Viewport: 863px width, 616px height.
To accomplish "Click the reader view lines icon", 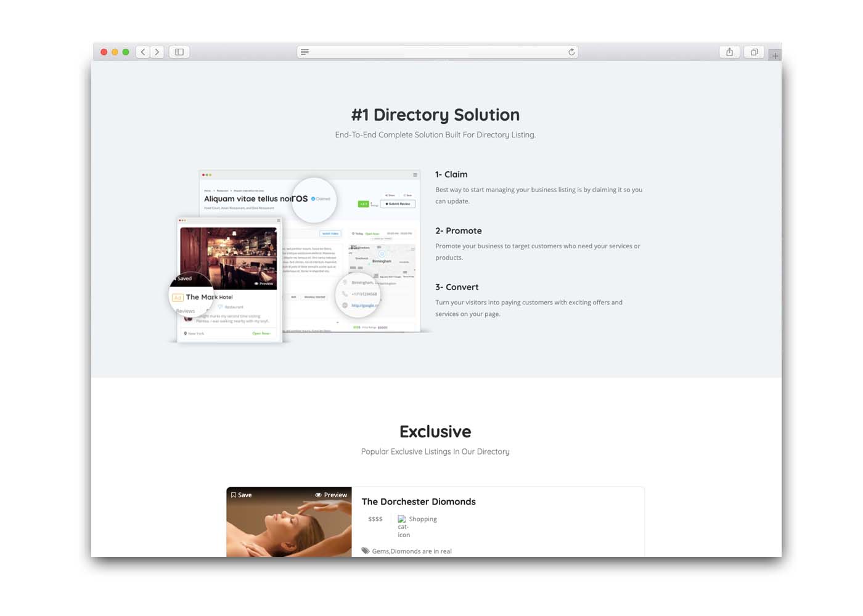I will pos(305,52).
